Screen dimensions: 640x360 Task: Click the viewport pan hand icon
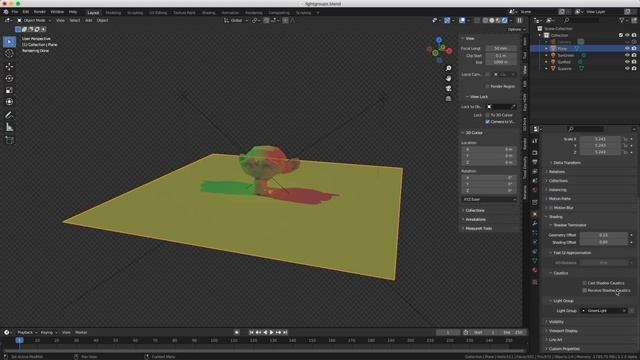click(x=449, y=78)
